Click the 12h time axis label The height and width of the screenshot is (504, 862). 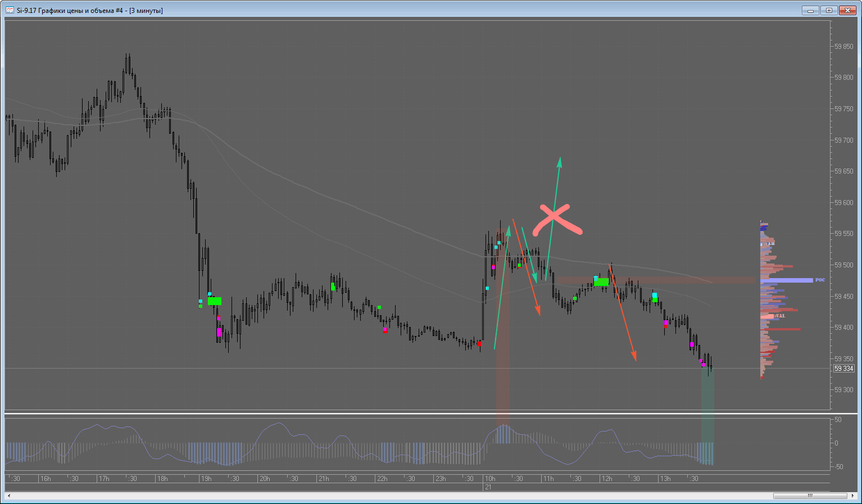click(x=607, y=479)
